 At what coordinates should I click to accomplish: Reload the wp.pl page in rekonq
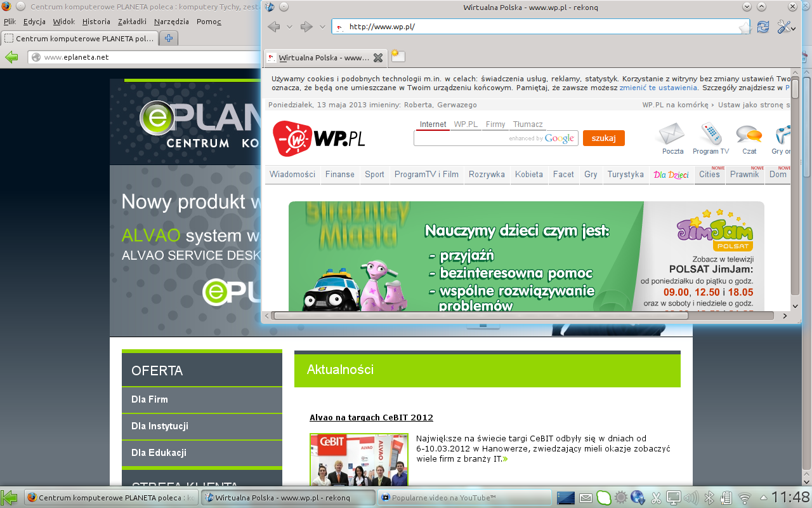tap(763, 27)
